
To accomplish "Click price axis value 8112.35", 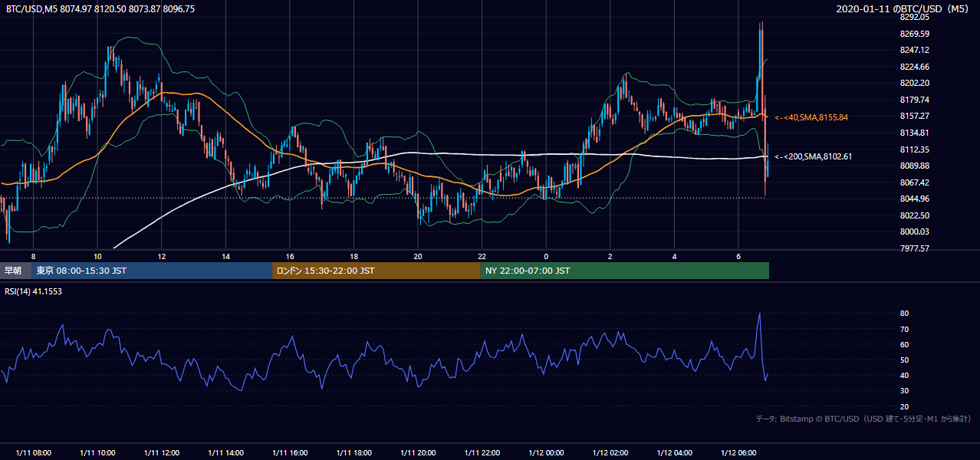I will [x=915, y=149].
